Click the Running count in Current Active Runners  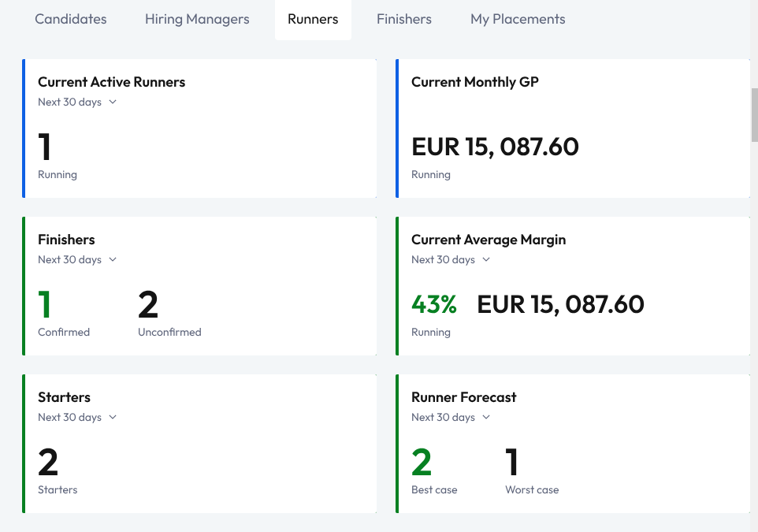(45, 147)
